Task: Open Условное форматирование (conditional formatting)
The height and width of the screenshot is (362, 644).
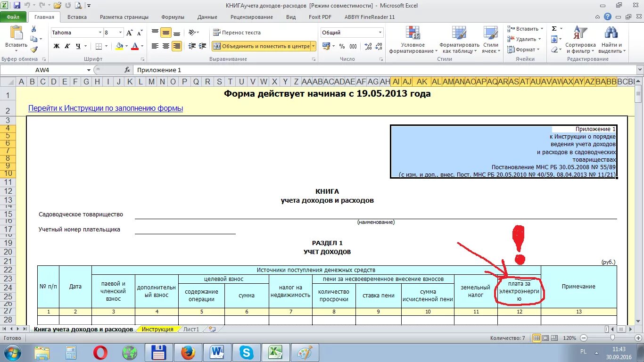Action: coord(413,40)
